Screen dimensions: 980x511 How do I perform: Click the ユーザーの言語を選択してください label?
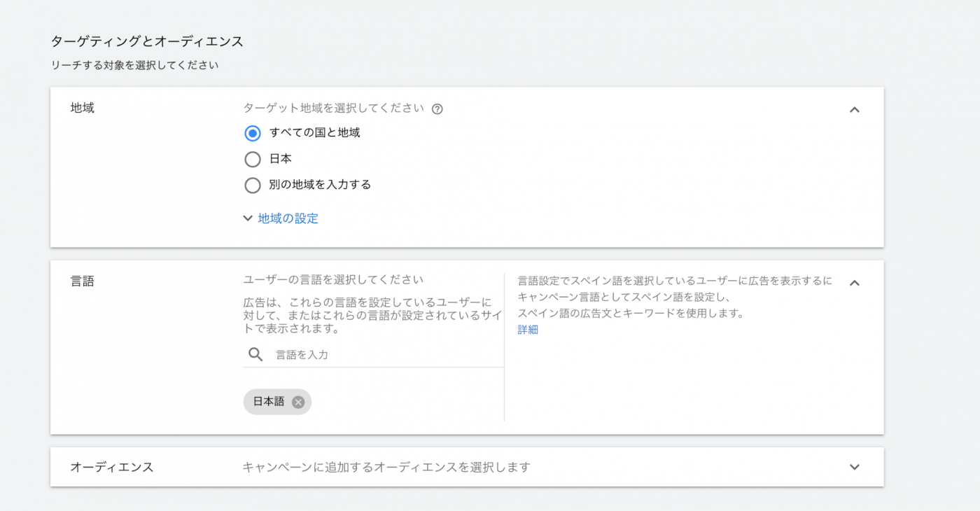click(333, 280)
